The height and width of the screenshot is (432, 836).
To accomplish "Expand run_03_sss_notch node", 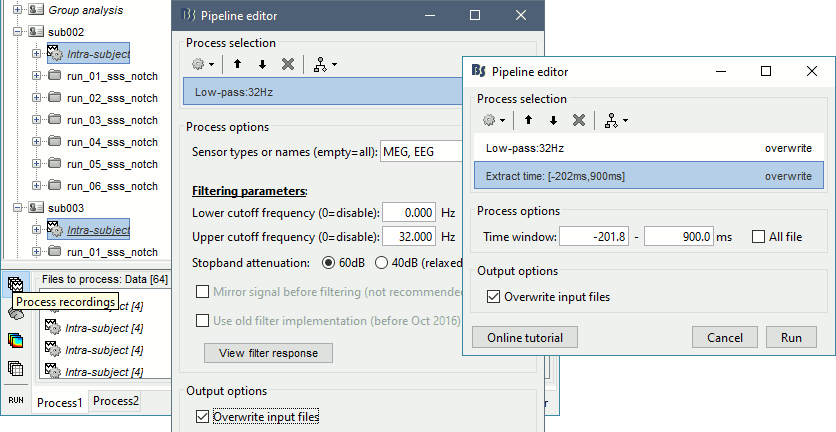I will pos(36,119).
